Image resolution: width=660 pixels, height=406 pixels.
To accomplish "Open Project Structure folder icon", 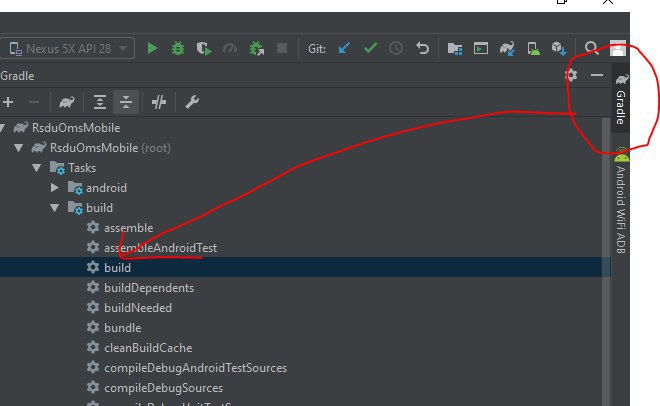I will click(x=455, y=48).
